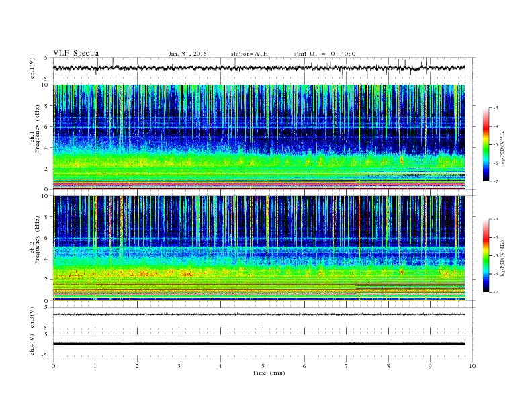Screen dimensions: 532x411
Task: Click the ch.1 voltage waveform trace
Action: tap(259, 68)
